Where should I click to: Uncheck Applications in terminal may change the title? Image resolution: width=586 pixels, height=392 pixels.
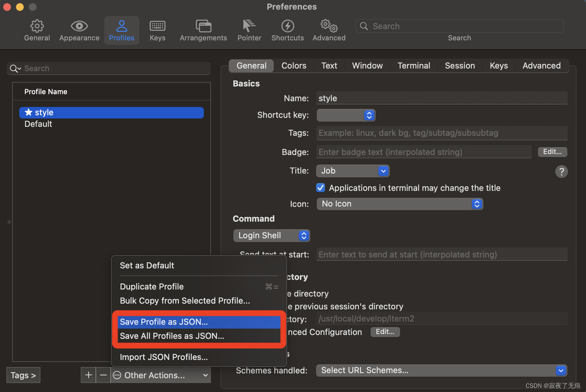320,188
